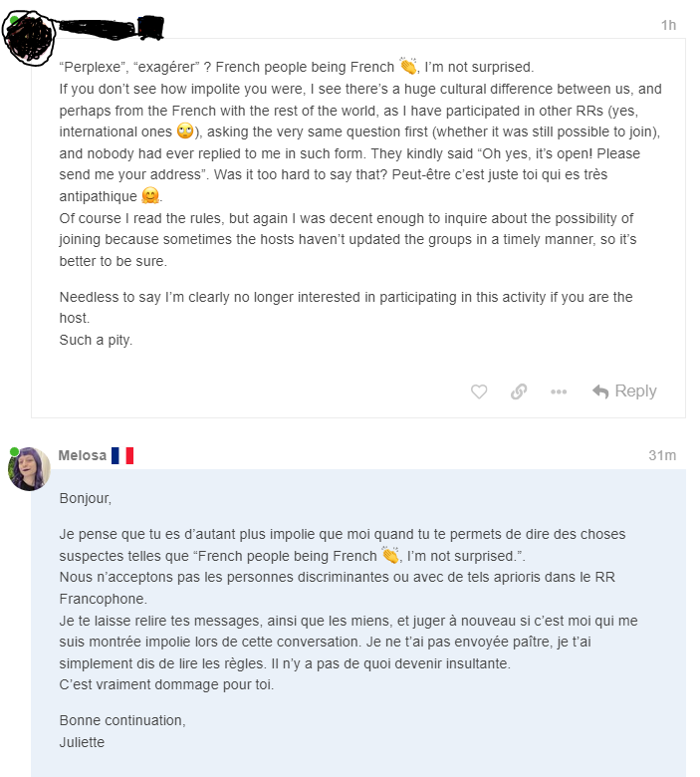The image size is (700, 777).
Task: Click the clapping hands emoji in first post
Action: point(408,67)
